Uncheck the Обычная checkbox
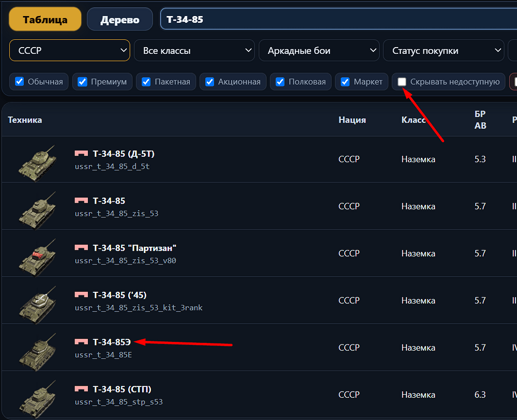The height and width of the screenshot is (420, 517). pos(20,82)
